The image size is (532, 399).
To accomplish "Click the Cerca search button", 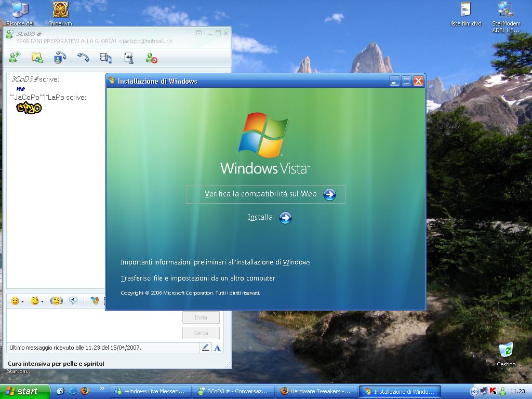I will pyautogui.click(x=201, y=333).
